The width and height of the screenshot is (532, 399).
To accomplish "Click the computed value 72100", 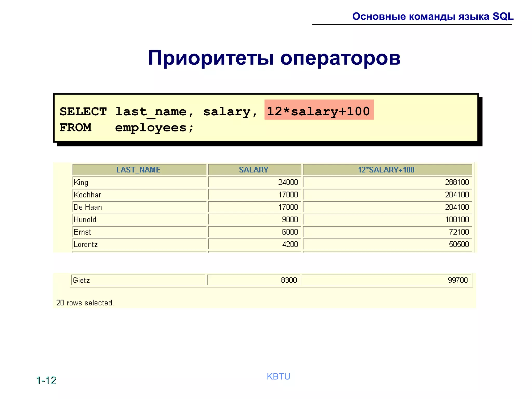I will pyautogui.click(x=459, y=232).
